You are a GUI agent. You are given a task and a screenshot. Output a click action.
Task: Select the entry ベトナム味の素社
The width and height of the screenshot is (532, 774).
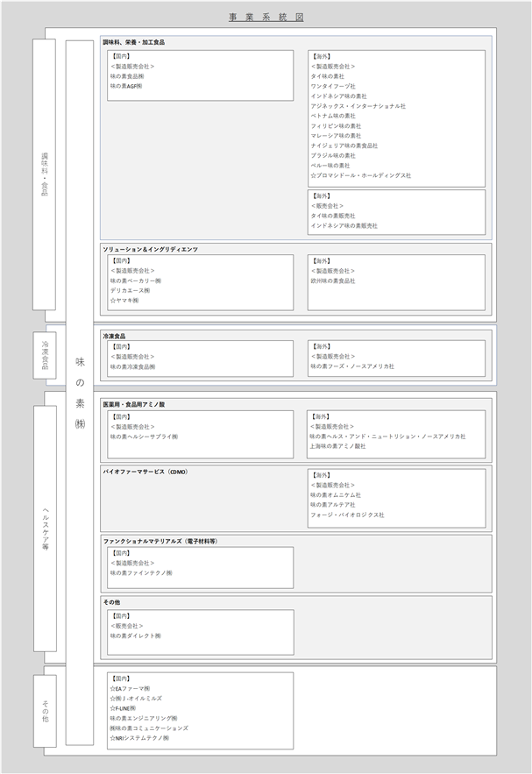click(x=333, y=116)
